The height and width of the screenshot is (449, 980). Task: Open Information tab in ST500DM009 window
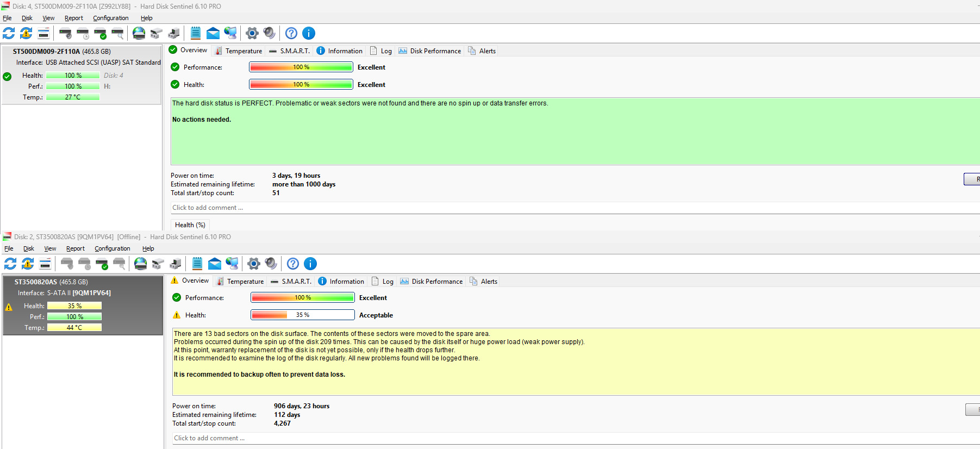(x=340, y=51)
